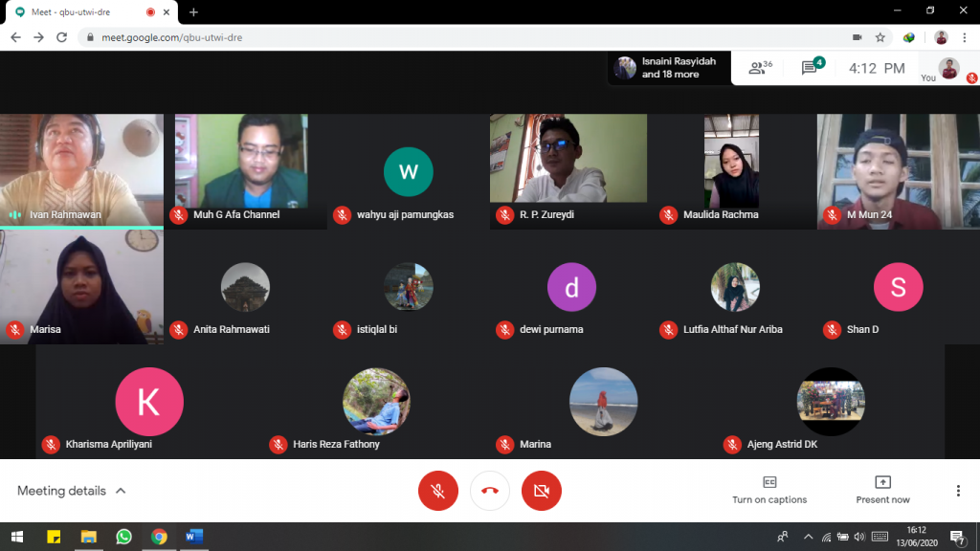This screenshot has width=980, height=551.
Task: Click Present now button
Action: (x=882, y=490)
